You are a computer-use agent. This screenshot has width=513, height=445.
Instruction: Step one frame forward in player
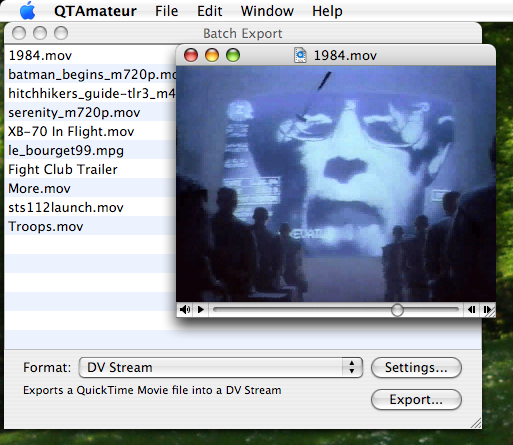(487, 310)
